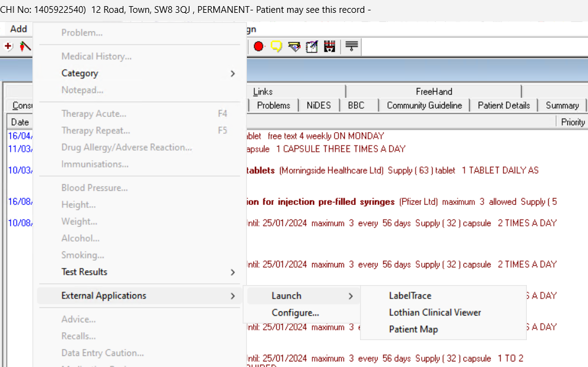The image size is (588, 367).
Task: Open the Community Guideline tab
Action: click(x=424, y=105)
